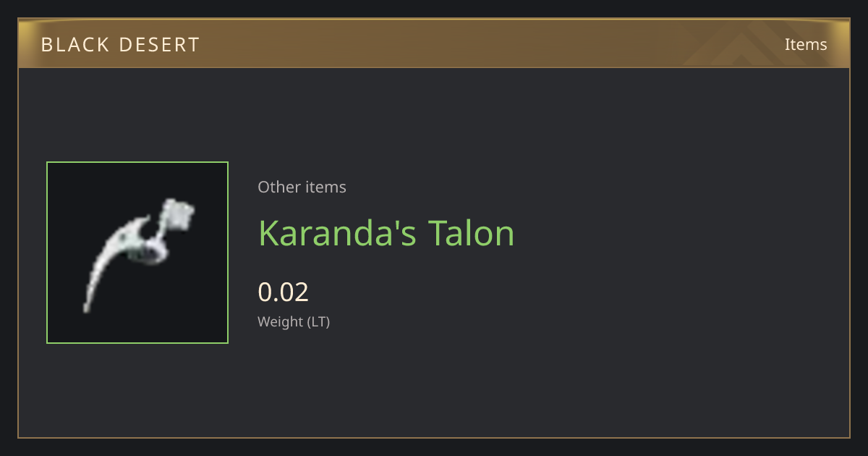The width and height of the screenshot is (868, 456).
Task: Click the Karanda's Talon item name
Action: tap(386, 233)
